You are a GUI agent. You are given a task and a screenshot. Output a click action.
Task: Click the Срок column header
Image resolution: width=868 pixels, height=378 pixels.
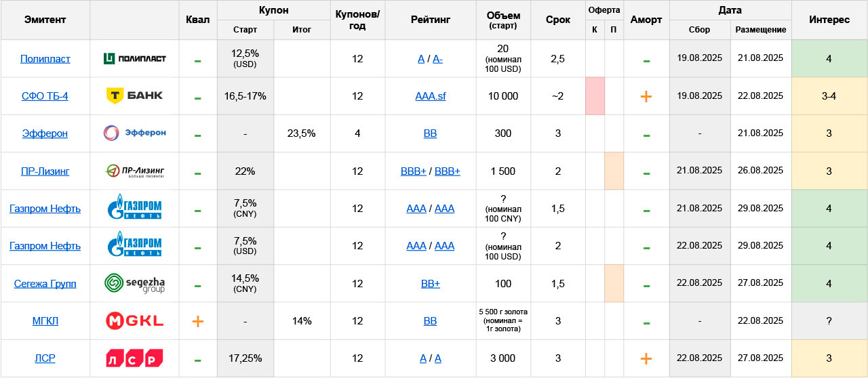point(558,20)
